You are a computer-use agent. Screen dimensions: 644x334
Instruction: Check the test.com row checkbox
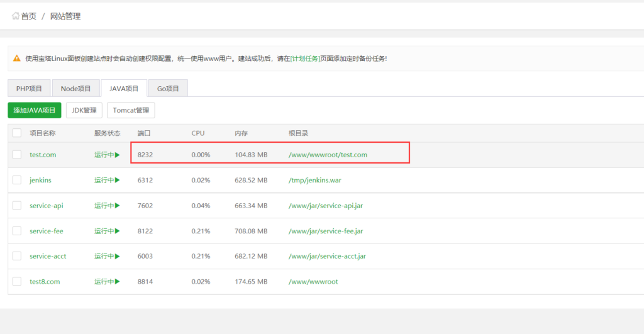tap(17, 155)
